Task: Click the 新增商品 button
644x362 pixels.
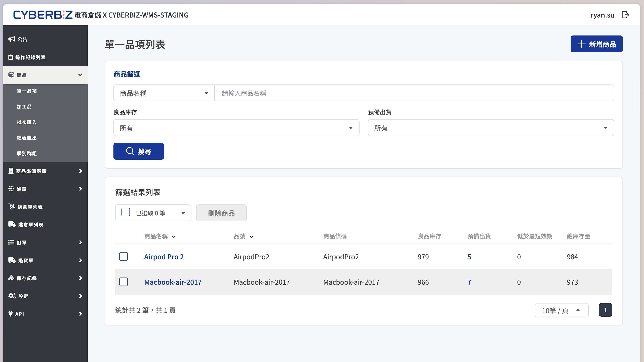Action: (596, 44)
